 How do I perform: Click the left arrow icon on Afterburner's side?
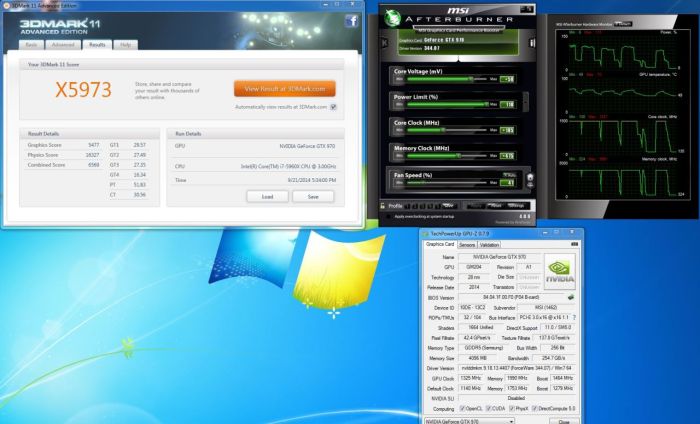click(x=384, y=43)
